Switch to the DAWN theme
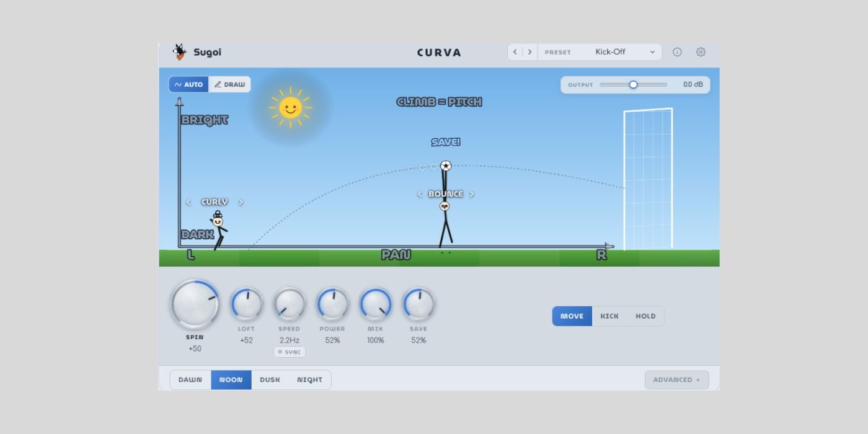 pos(190,380)
